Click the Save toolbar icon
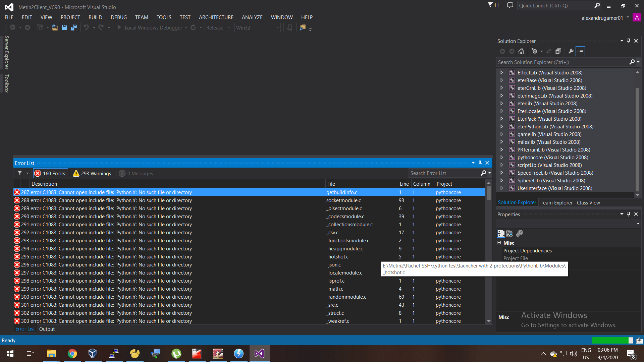Image resolution: width=644 pixels, height=362 pixels. (x=64, y=27)
